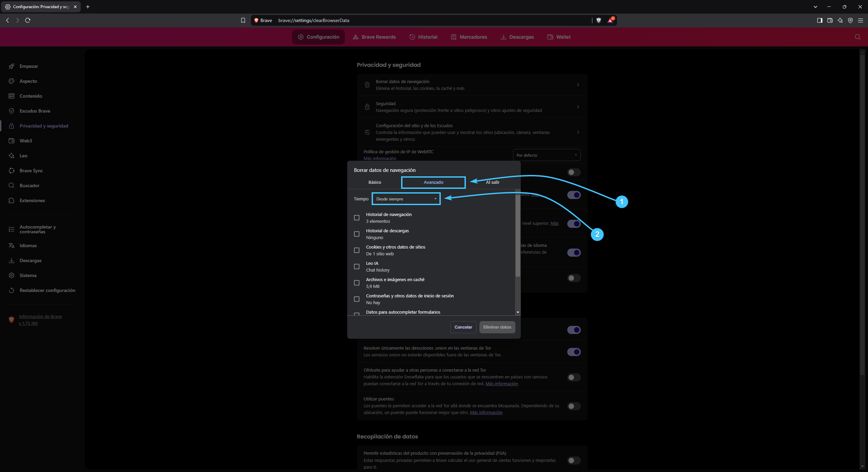Expand Seguridad row chevron
The width and height of the screenshot is (868, 472).
pos(578,107)
